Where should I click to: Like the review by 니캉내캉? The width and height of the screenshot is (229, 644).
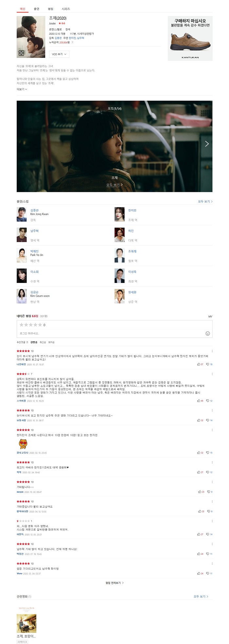click(200, 364)
